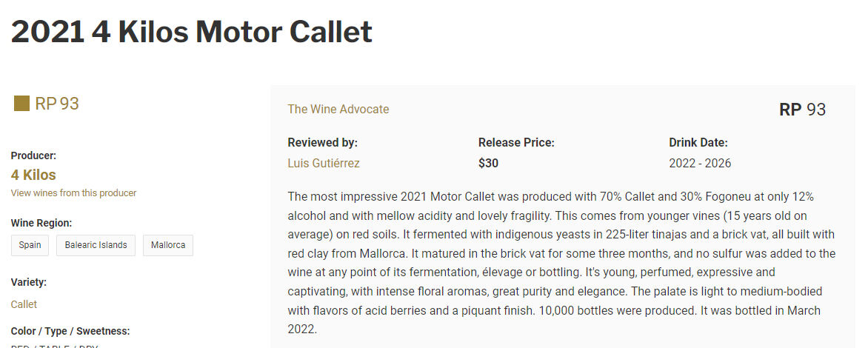Open the 4 Kilos producer link
This screenshot has width=868, height=348.
(x=33, y=175)
